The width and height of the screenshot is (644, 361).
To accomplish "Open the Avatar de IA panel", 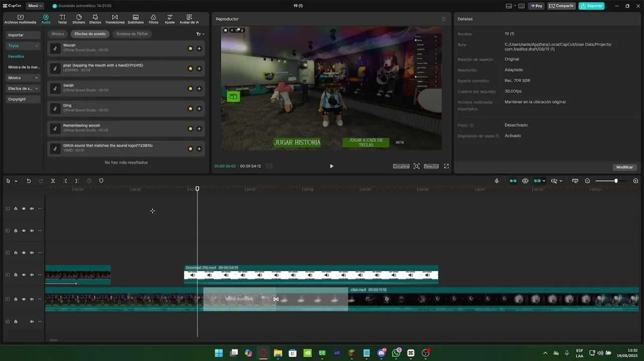I will coord(189,19).
